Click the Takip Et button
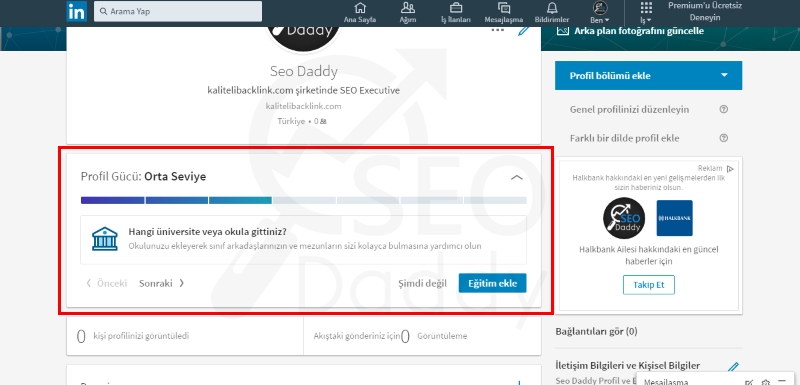 click(648, 285)
